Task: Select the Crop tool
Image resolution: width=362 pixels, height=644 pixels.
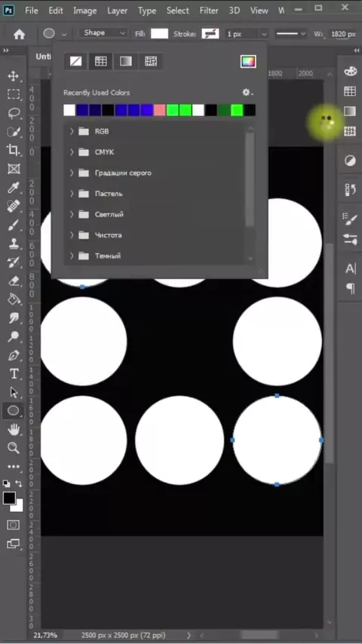Action: (13, 150)
